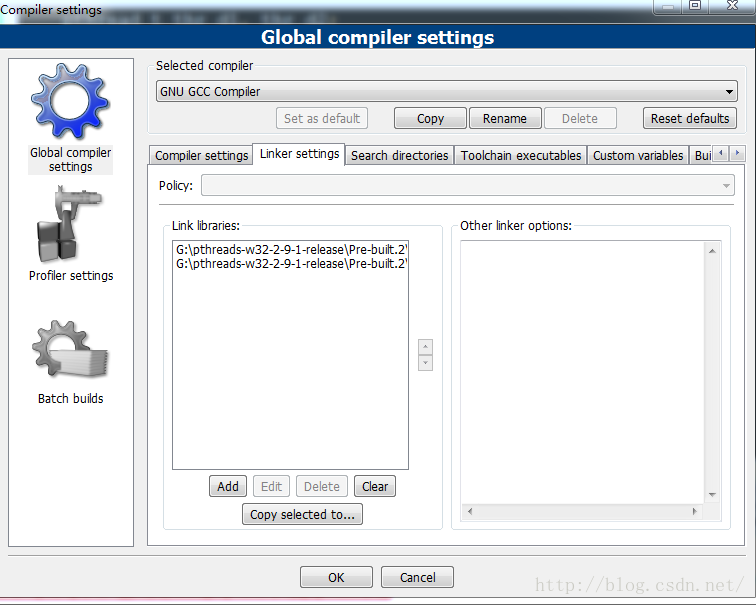The image size is (756, 605).
Task: Click Delete under Link libraries
Action: [322, 486]
